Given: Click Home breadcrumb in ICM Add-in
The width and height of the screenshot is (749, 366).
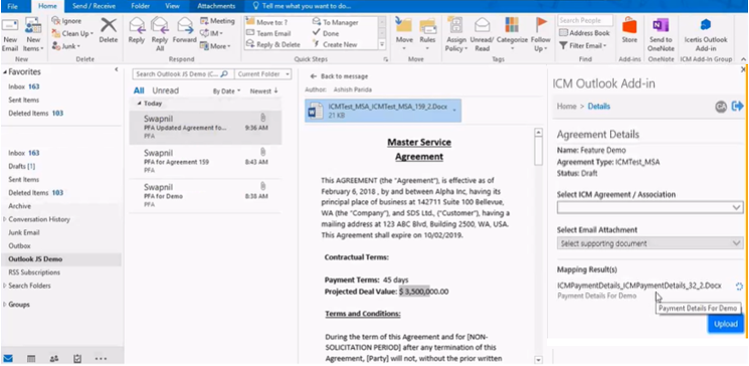Looking at the screenshot, I should click(567, 106).
